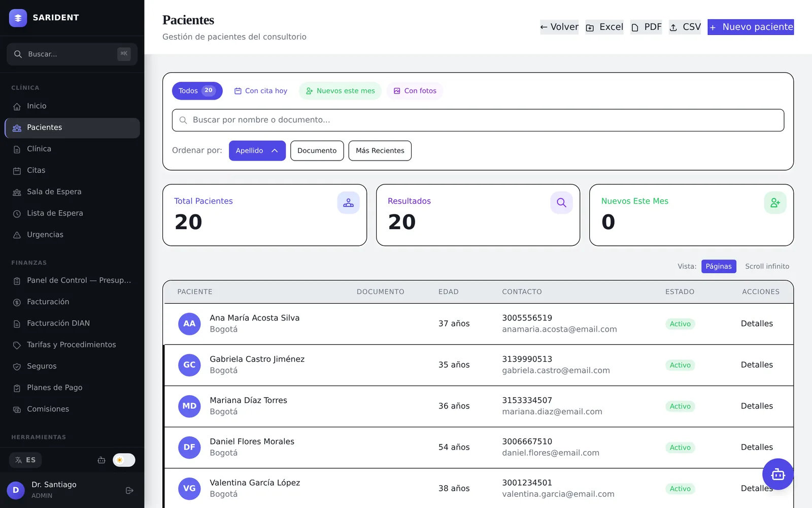The image size is (812, 508).
Task: Click the Buscar por nombre o documento field
Action: click(478, 120)
